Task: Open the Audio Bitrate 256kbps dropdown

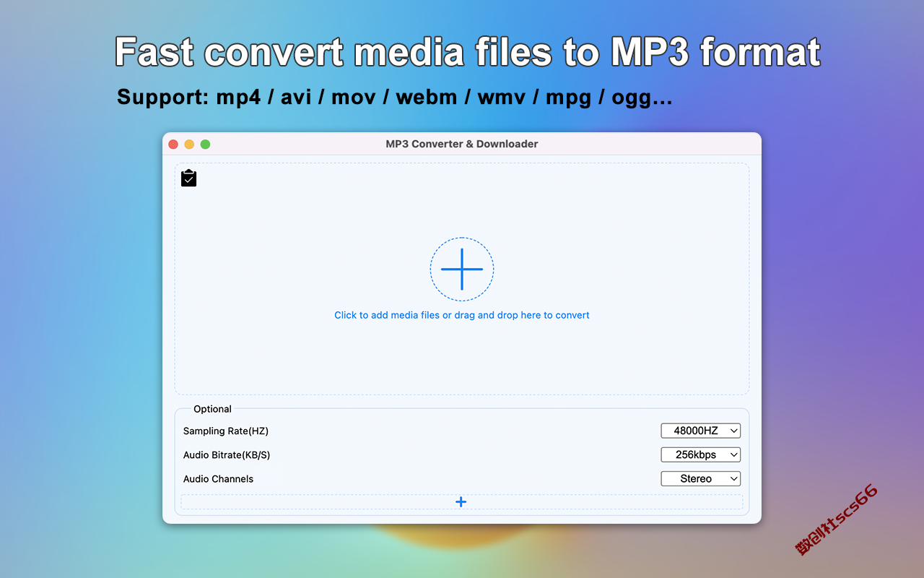Action: 701,454
